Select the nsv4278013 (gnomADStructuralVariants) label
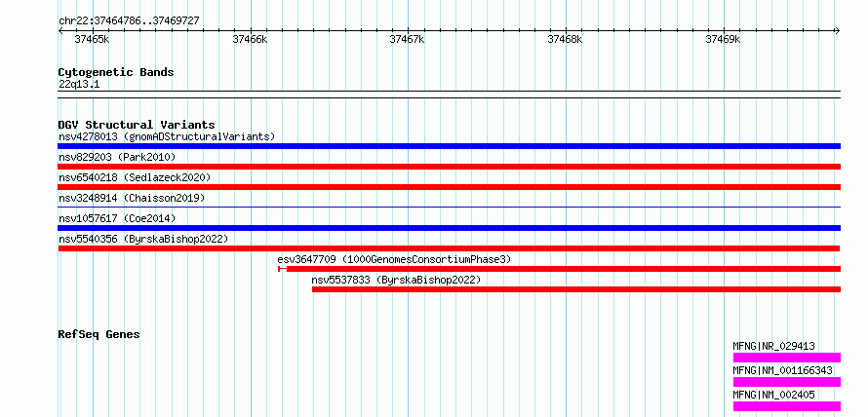 (167, 136)
